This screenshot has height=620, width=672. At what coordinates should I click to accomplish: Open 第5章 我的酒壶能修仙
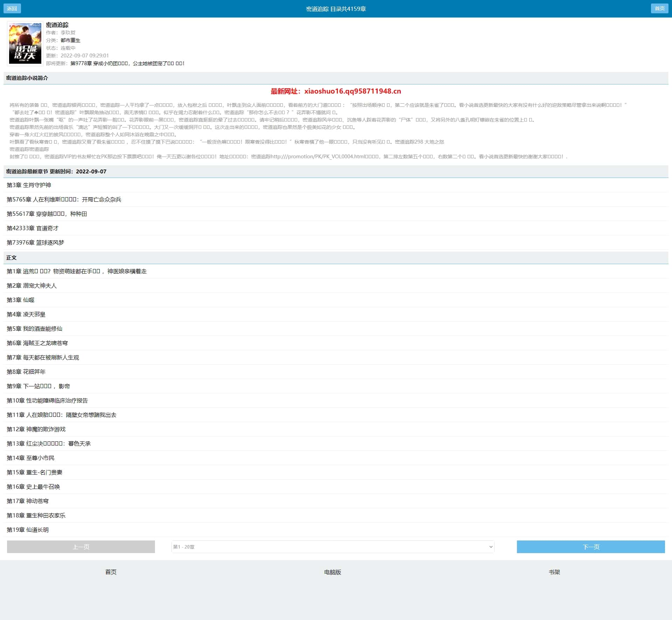pyautogui.click(x=35, y=329)
